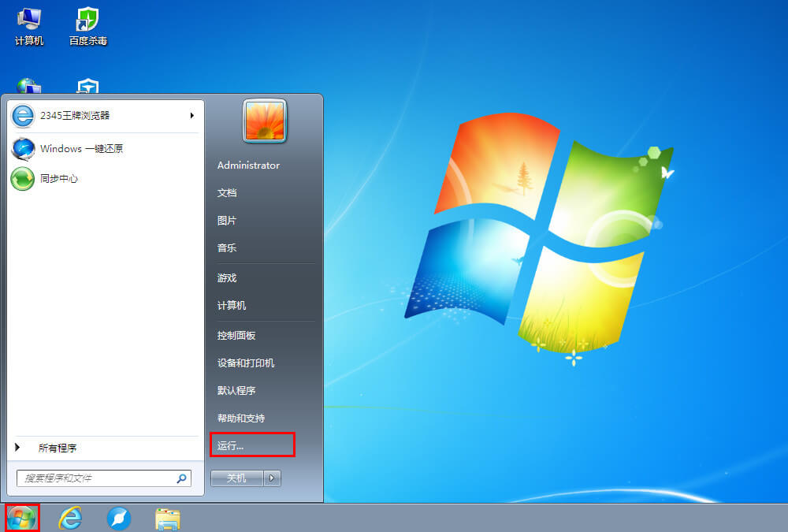
Task: Click the Windows Start orb
Action: click(x=20, y=518)
